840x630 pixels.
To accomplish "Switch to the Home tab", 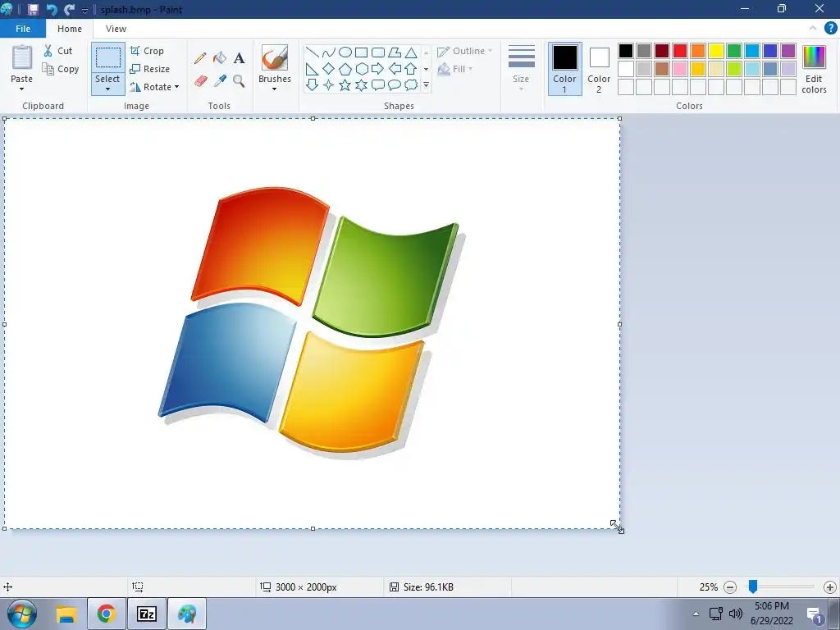I will [70, 29].
